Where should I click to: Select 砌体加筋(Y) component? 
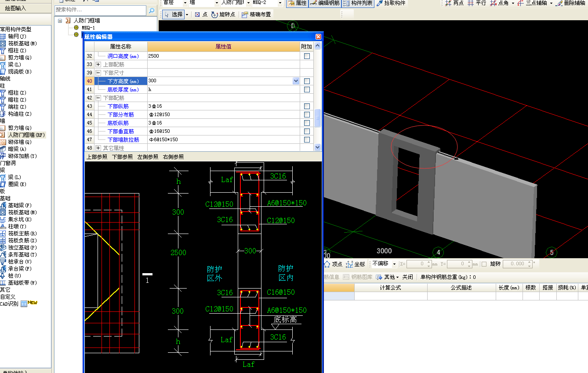pos(22,156)
